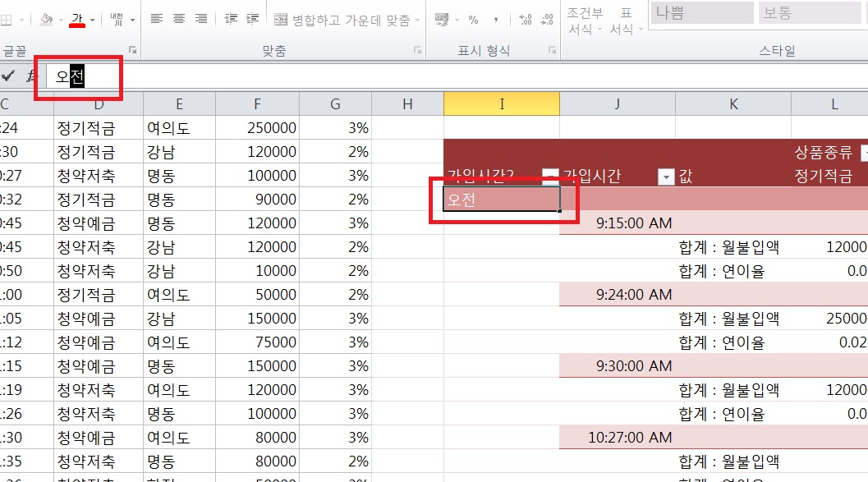Center-align text with the center icon
The width and height of the screenshot is (868, 482).
point(179,19)
